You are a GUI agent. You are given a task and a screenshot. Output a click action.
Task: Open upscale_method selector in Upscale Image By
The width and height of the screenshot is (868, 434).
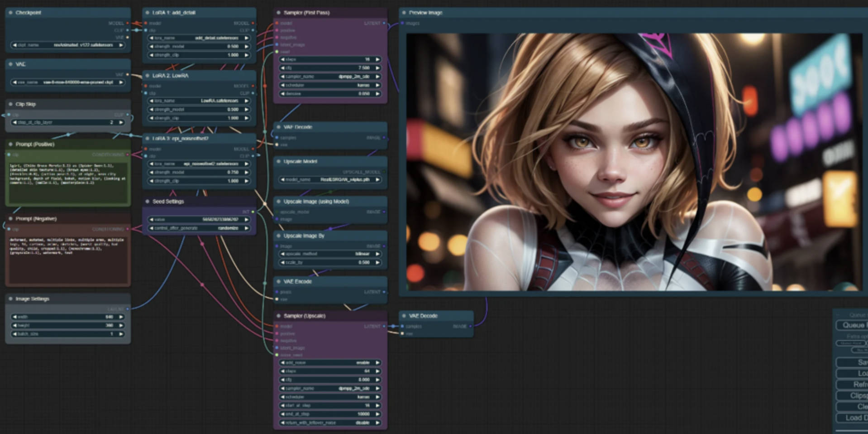(x=330, y=254)
